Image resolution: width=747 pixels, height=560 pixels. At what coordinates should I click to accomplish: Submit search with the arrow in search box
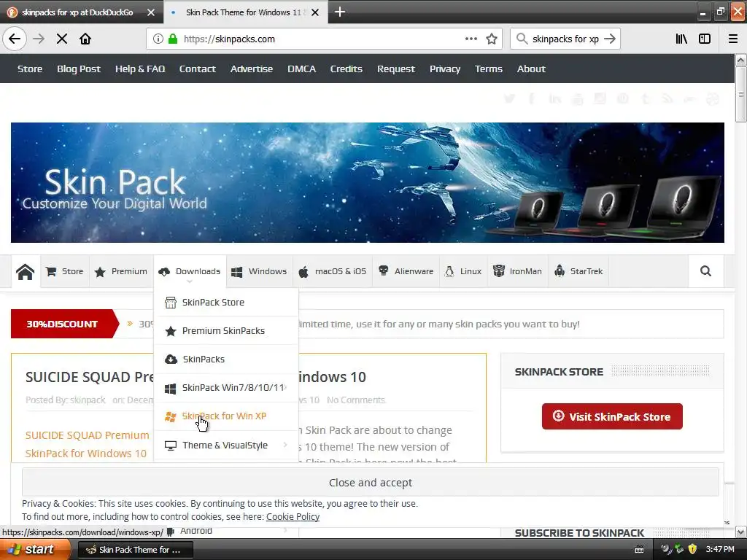(x=610, y=39)
